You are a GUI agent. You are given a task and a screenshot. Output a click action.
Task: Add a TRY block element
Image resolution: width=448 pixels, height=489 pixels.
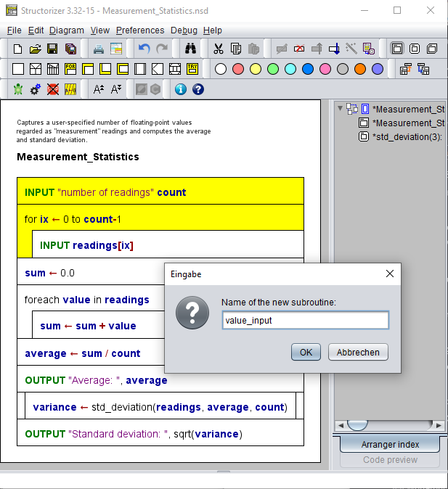click(x=192, y=69)
